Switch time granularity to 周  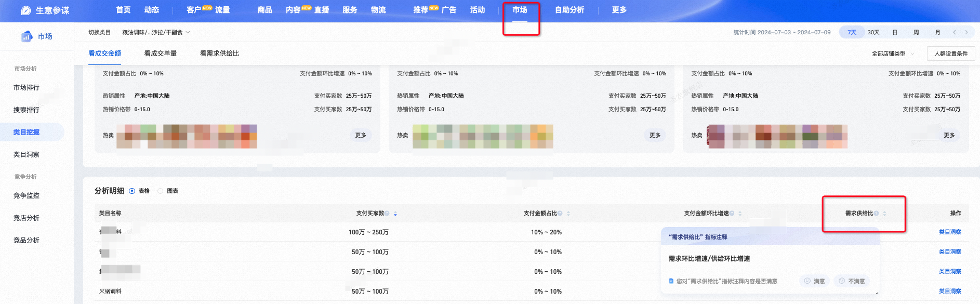[x=916, y=32]
